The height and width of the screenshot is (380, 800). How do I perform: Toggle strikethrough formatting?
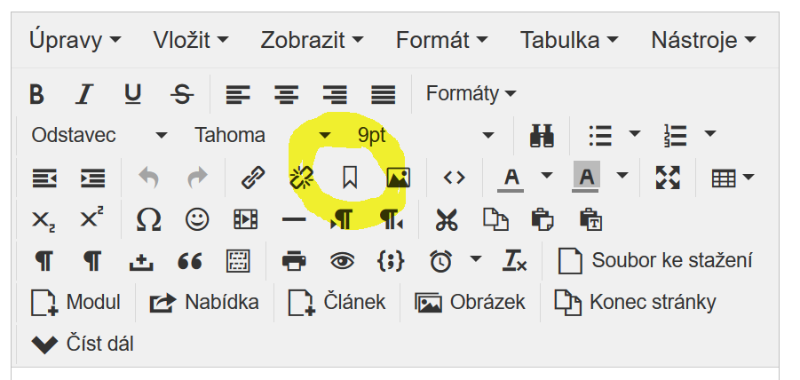click(x=182, y=94)
